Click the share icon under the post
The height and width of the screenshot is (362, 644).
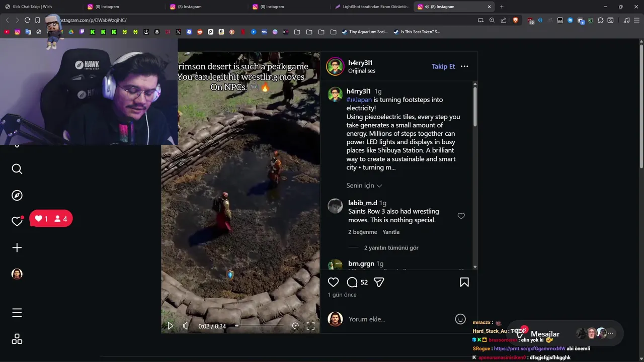[379, 282]
